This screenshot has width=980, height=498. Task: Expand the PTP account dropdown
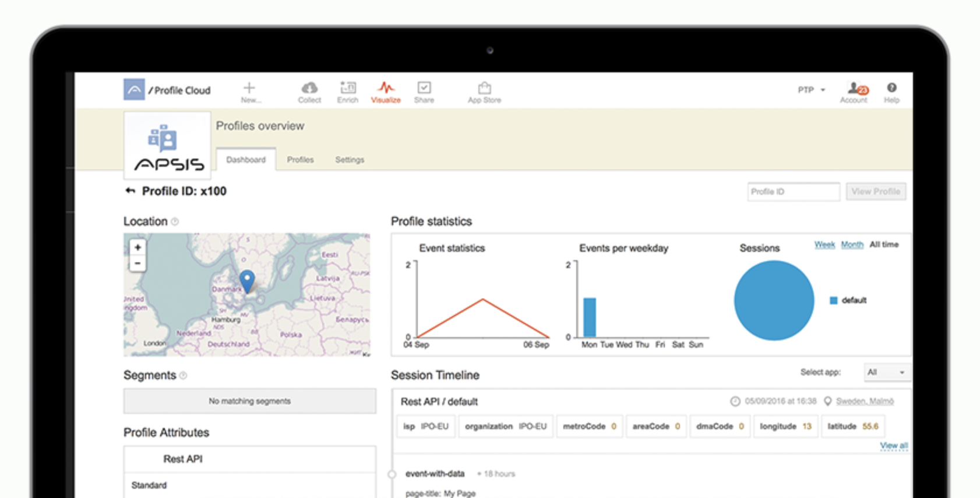point(812,90)
